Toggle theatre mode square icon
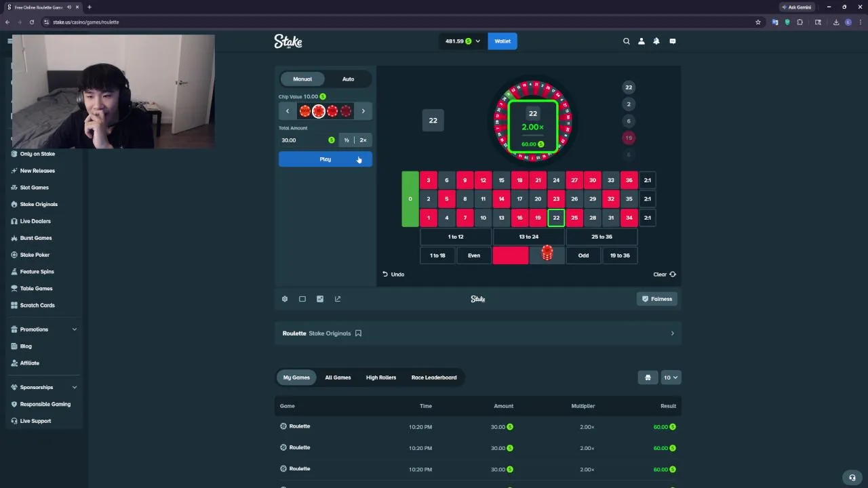868x488 pixels. (302, 299)
